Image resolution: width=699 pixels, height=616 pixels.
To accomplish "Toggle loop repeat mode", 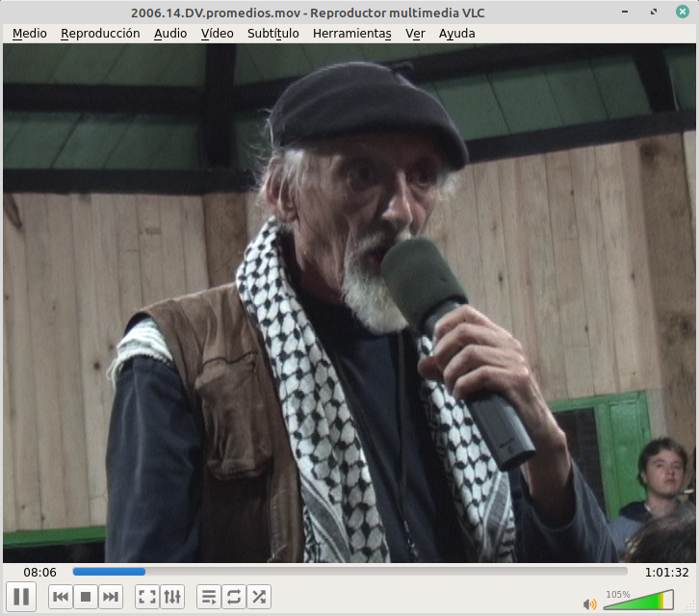I will pyautogui.click(x=233, y=597).
